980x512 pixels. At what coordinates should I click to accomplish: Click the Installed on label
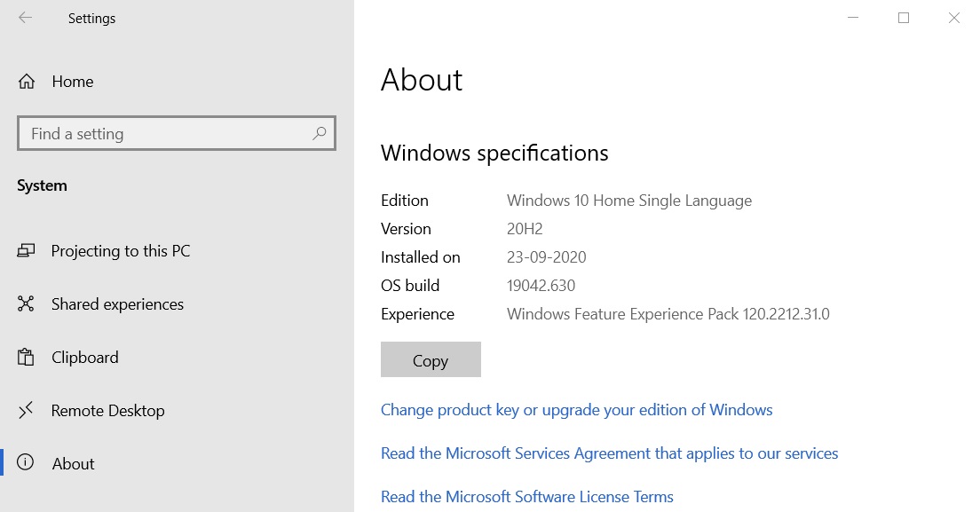421,257
